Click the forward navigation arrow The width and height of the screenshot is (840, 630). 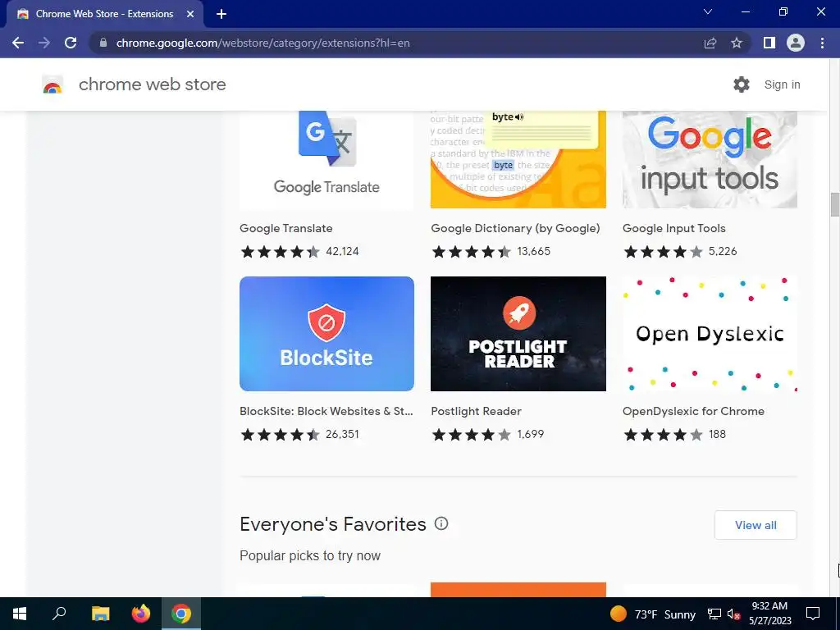coord(44,43)
